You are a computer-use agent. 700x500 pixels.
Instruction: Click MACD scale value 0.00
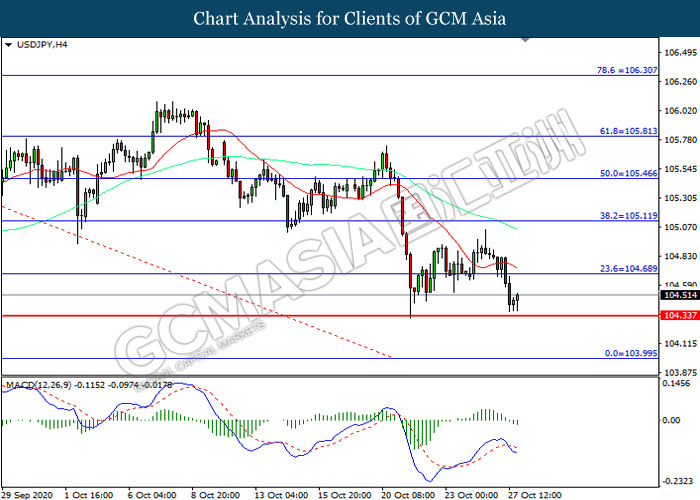click(x=671, y=420)
